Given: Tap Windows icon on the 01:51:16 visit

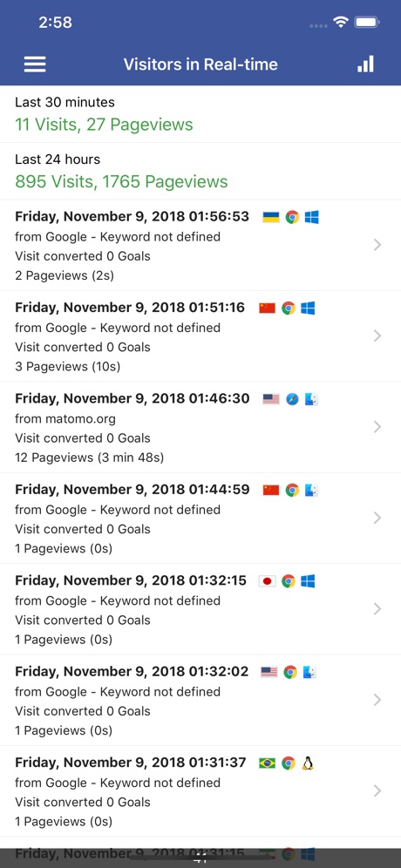Looking at the screenshot, I should click(x=308, y=309).
